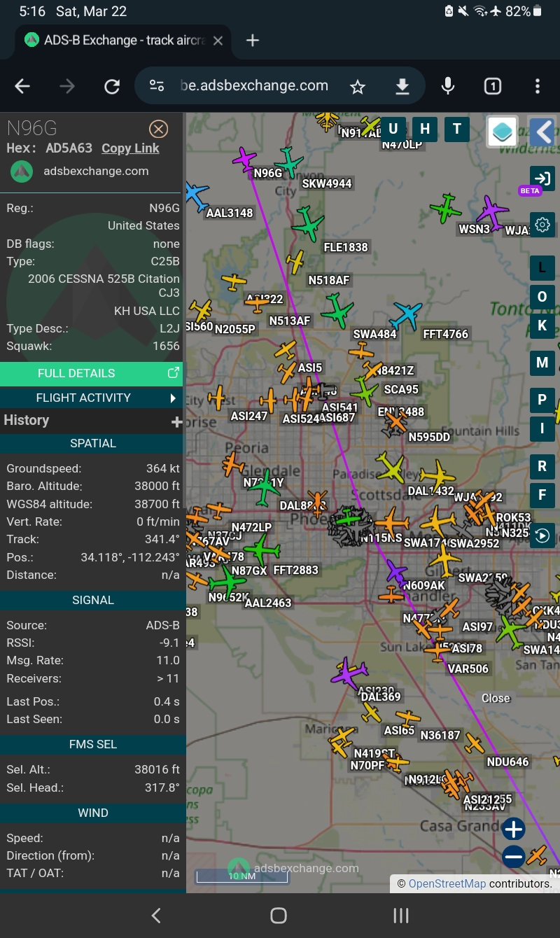
Task: Toggle the M map option button
Action: coord(542,363)
